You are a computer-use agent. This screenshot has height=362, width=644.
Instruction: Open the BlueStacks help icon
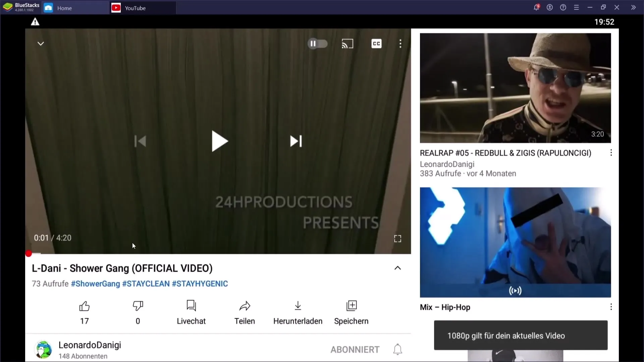(x=563, y=7)
